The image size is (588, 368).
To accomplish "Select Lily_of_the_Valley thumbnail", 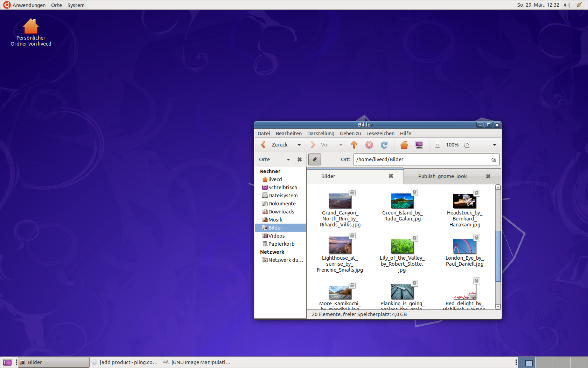I will pyautogui.click(x=402, y=246).
